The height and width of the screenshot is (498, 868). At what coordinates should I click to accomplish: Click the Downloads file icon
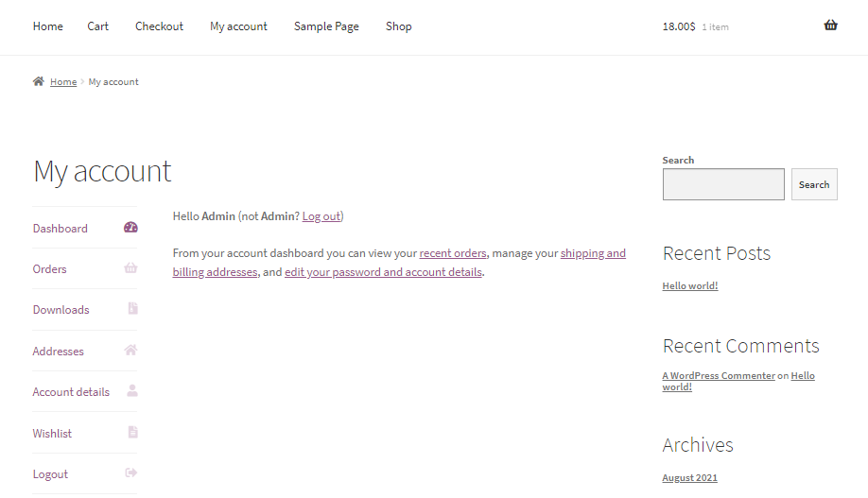[133, 308]
